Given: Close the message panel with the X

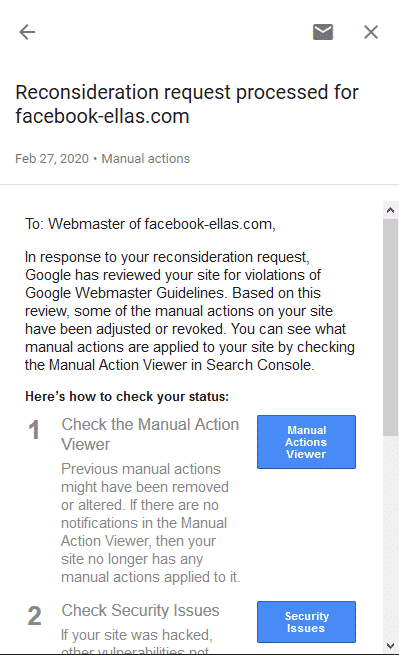Looking at the screenshot, I should 371,32.
